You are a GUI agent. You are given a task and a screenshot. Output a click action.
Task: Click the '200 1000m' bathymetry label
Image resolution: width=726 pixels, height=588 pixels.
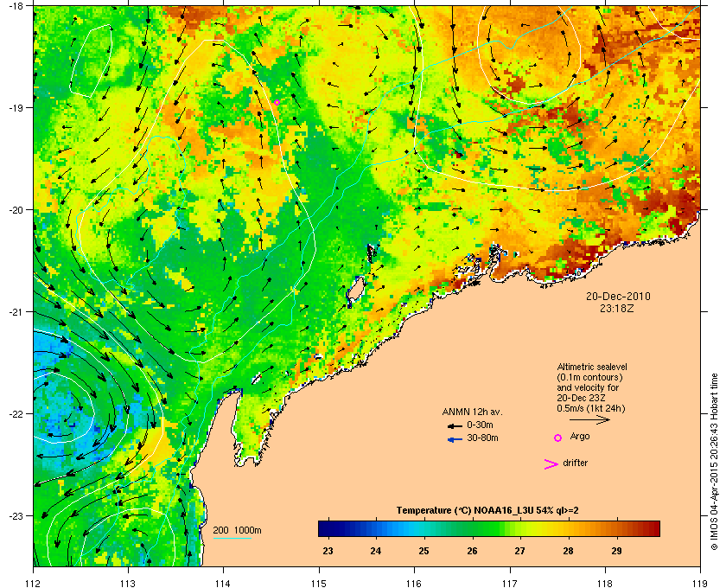(237, 530)
